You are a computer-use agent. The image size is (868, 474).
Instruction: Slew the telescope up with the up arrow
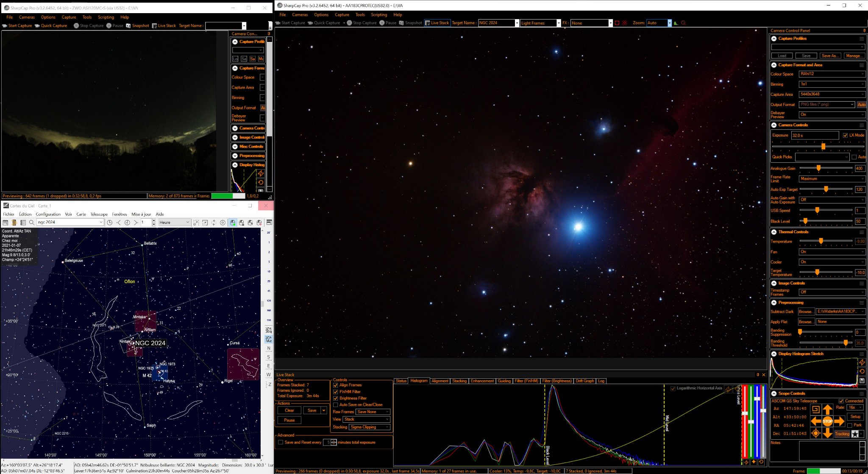click(x=827, y=410)
